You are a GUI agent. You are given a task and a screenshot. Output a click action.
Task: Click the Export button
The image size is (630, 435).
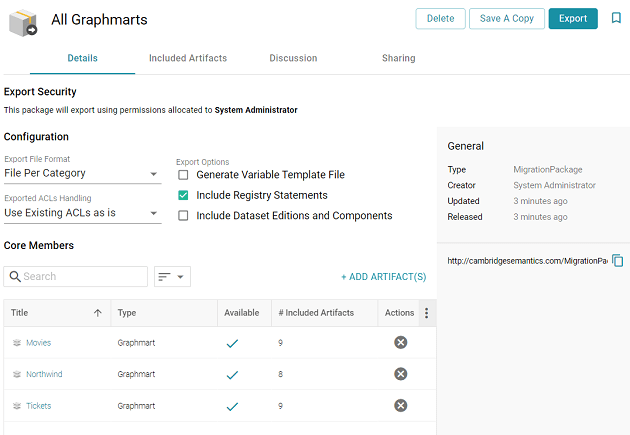pyautogui.click(x=573, y=18)
